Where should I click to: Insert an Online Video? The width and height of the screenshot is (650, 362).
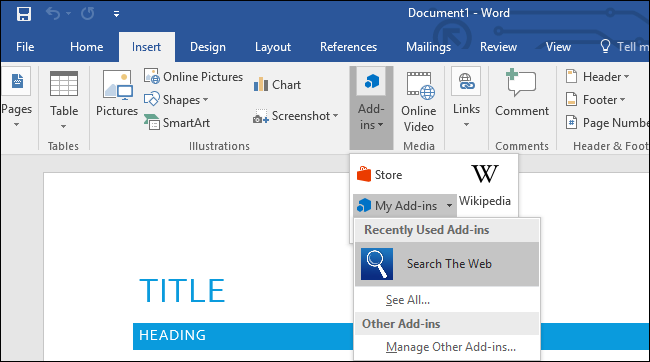tap(419, 102)
